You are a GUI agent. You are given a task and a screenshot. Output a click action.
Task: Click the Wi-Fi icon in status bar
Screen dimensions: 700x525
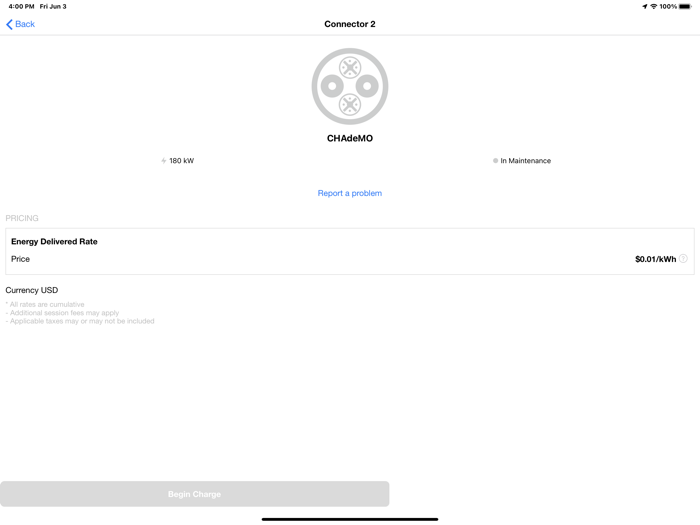click(x=654, y=6)
